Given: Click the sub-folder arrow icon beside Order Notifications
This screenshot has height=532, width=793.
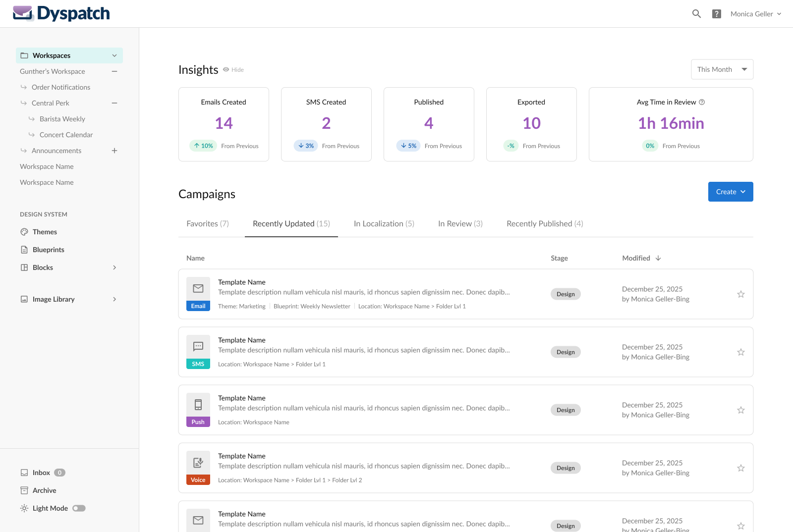Looking at the screenshot, I should 24,87.
